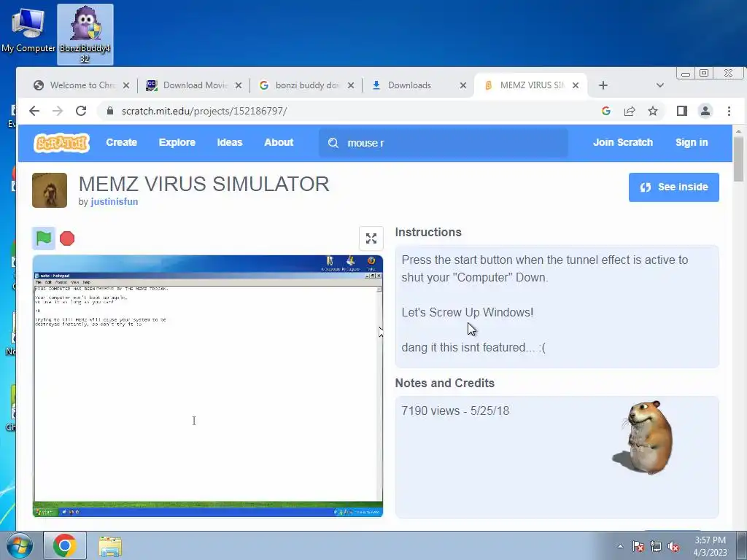The height and width of the screenshot is (560, 747).
Task: Reload the page
Action: tap(81, 111)
